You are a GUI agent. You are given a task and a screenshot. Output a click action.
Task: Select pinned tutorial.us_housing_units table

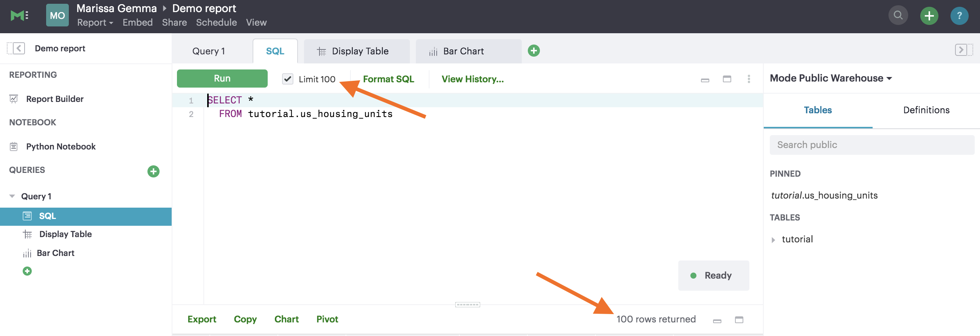(x=824, y=196)
